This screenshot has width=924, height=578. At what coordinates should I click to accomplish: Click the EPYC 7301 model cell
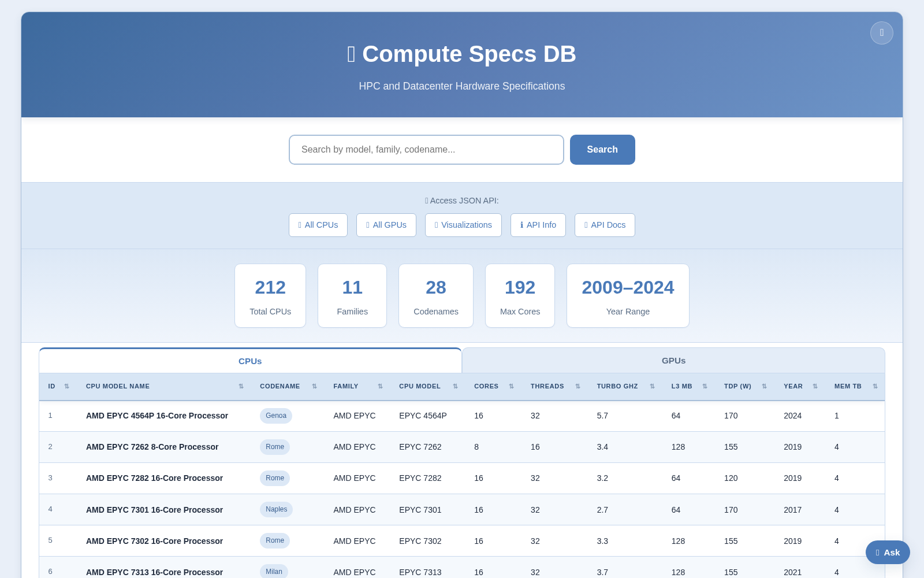420,510
